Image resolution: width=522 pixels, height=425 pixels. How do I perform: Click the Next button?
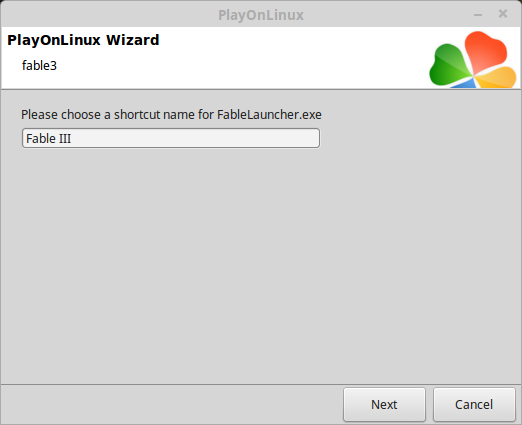[384, 404]
